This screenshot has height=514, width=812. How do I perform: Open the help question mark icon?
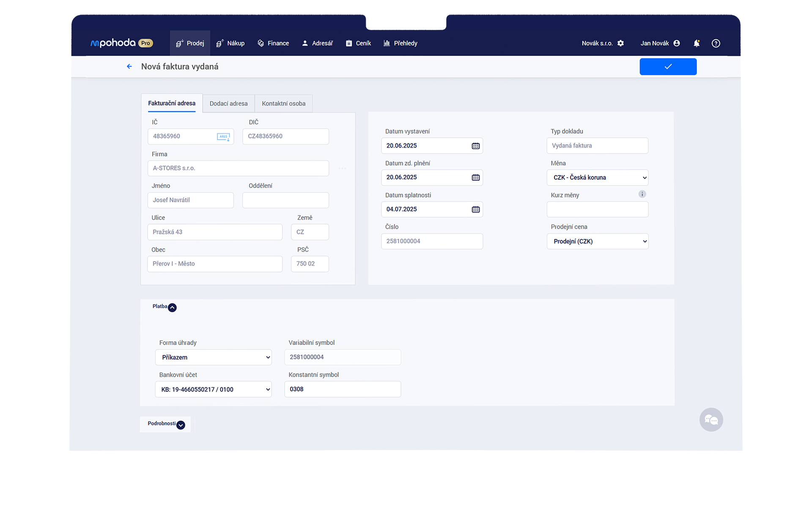click(x=716, y=43)
